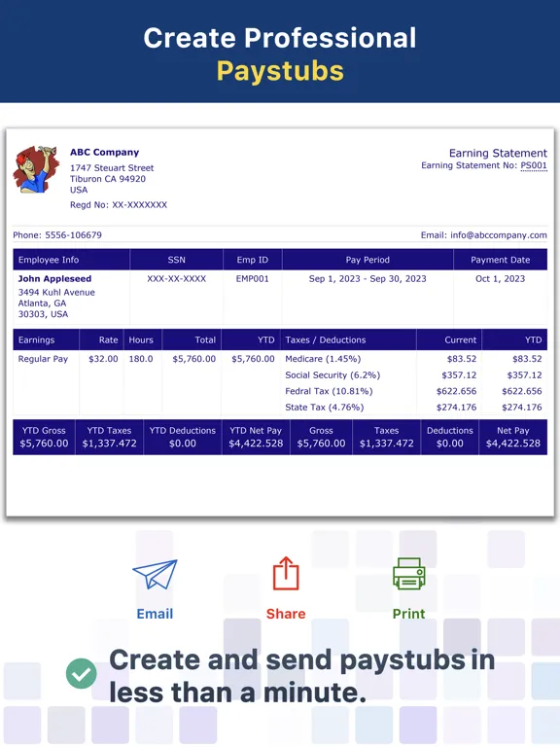Click the phone number 5556-106679
Image resolution: width=560 pixels, height=747 pixels.
(73, 234)
